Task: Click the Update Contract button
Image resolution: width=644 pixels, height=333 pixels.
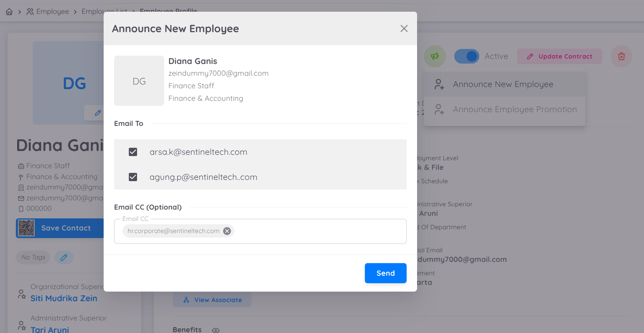Action: 559,56
